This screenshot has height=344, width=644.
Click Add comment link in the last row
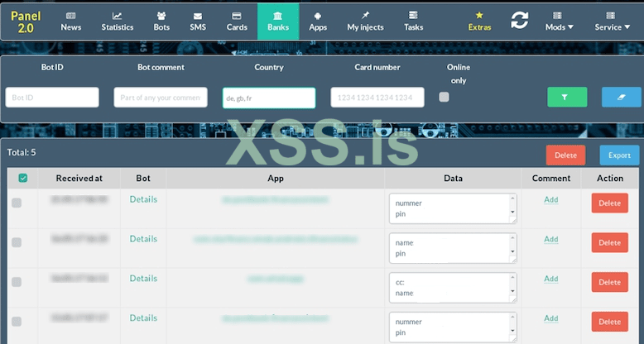click(x=550, y=318)
